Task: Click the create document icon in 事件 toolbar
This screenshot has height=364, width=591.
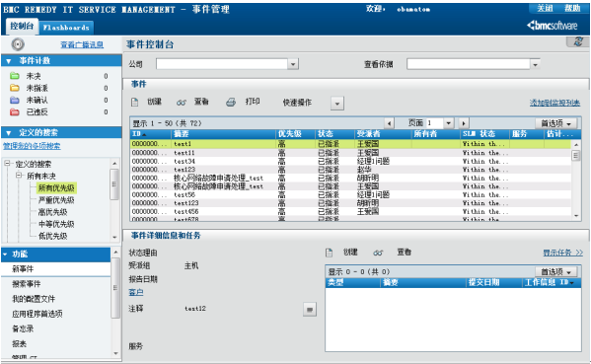Action: pyautogui.click(x=134, y=103)
